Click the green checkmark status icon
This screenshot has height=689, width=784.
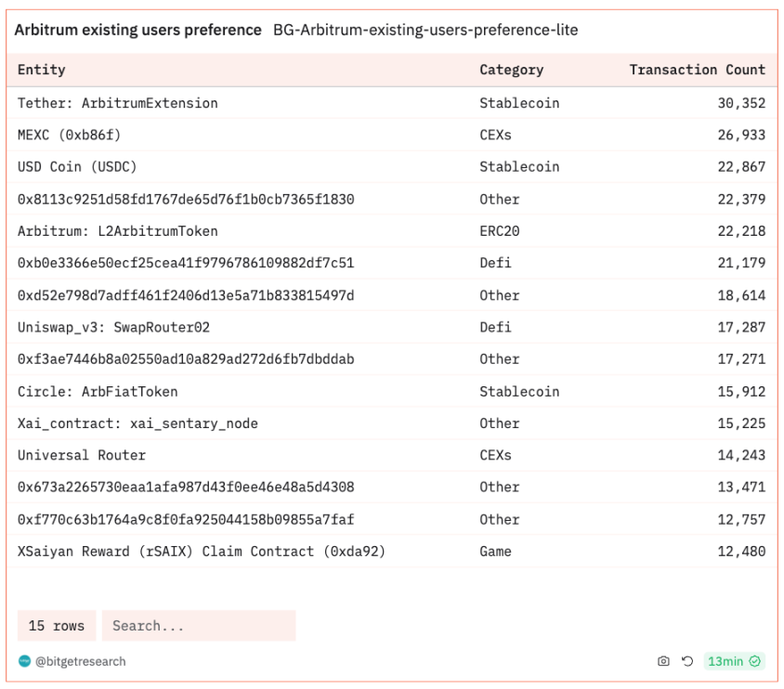pyautogui.click(x=756, y=661)
